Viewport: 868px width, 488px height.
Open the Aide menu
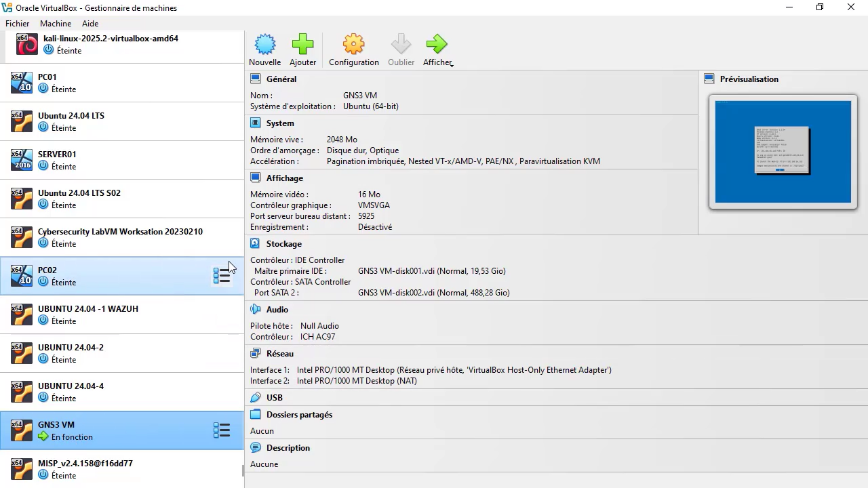tap(90, 24)
